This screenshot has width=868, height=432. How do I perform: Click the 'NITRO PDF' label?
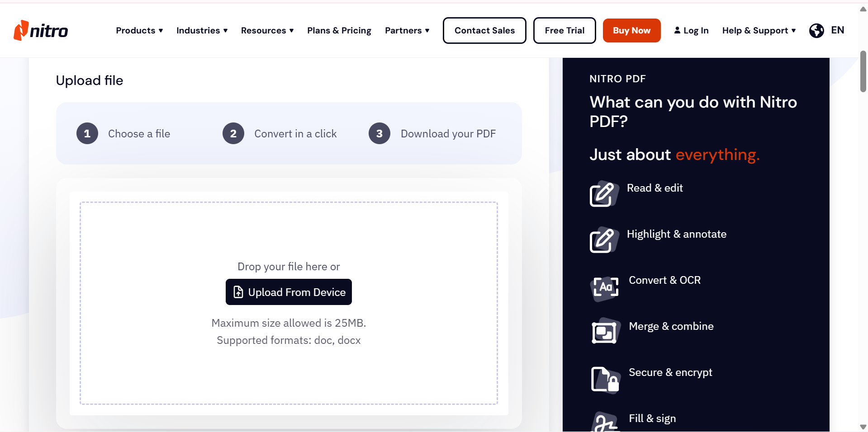coord(617,79)
